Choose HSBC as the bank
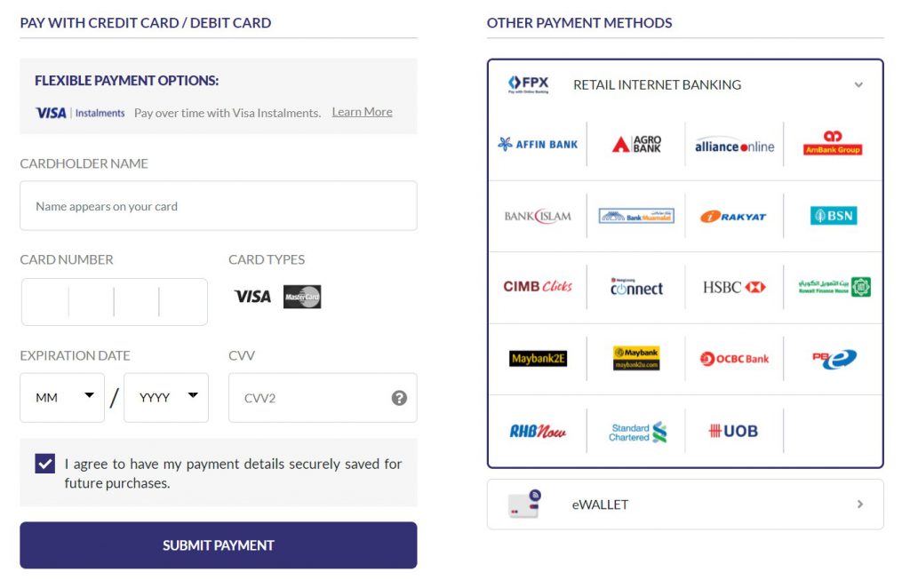 (734, 287)
